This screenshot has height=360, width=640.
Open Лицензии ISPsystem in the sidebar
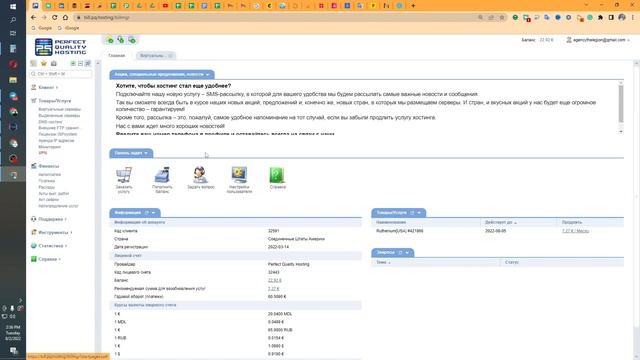[x=58, y=134]
